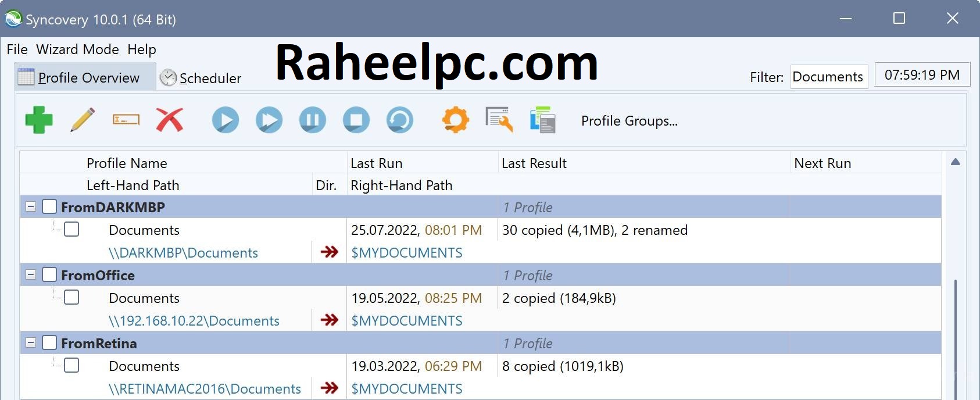
Task: Select the Documents profile name under FromDARKMBP
Action: (x=144, y=230)
